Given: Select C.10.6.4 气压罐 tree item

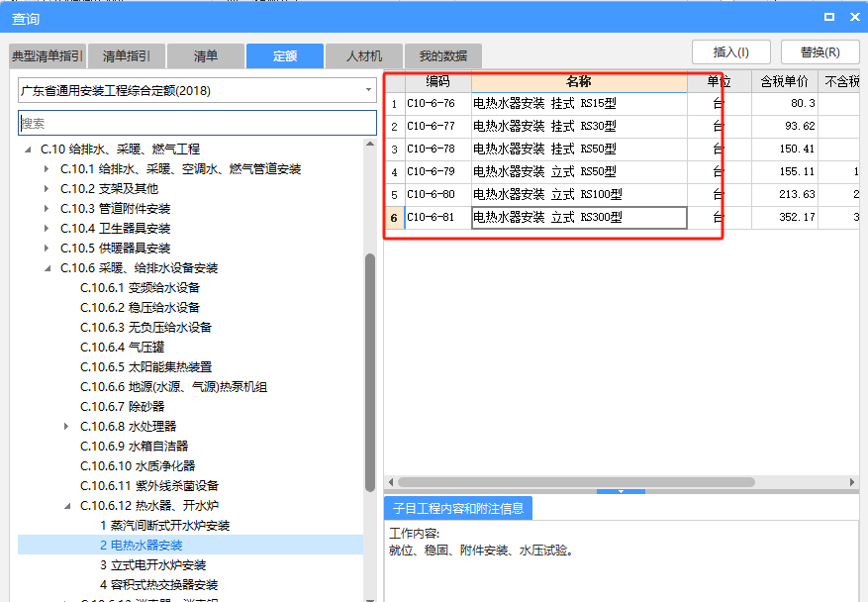Looking at the screenshot, I should (123, 348).
